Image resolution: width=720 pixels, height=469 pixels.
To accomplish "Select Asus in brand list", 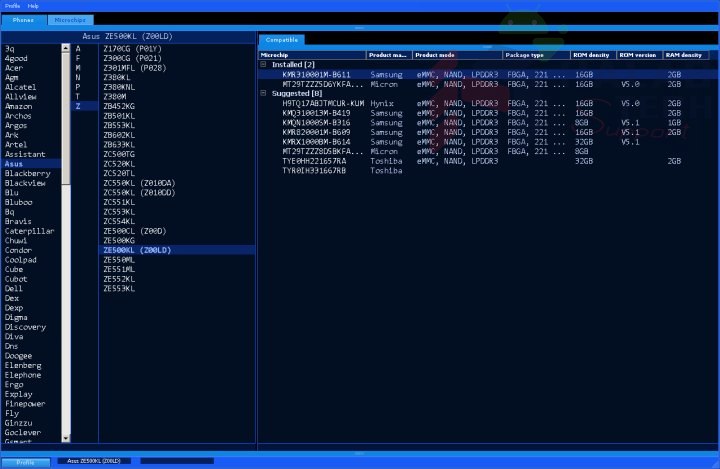I will point(31,164).
